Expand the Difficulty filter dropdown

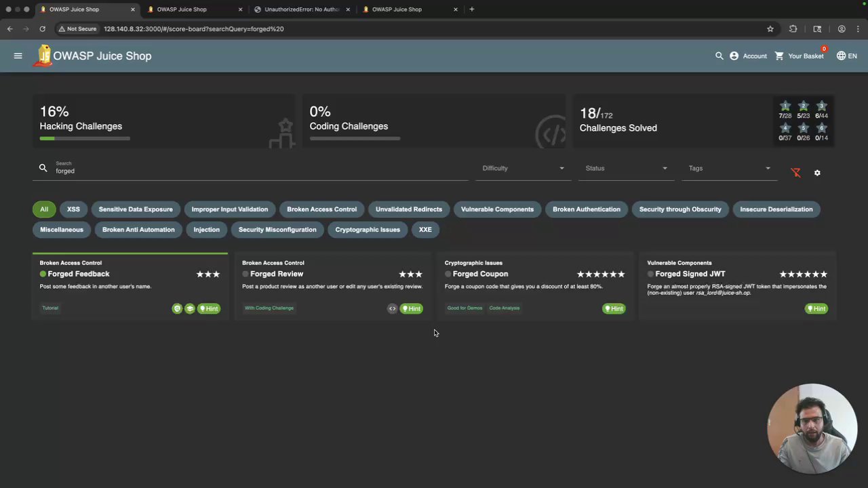[x=523, y=168]
